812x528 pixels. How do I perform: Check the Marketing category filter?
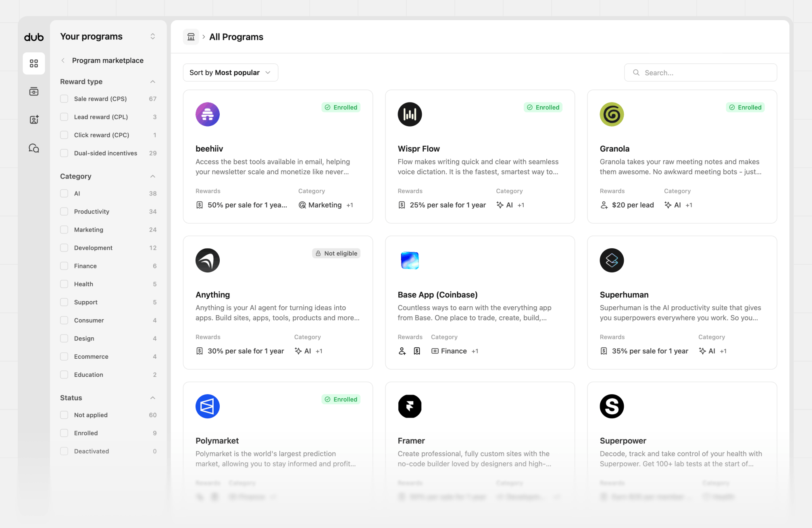click(x=64, y=230)
